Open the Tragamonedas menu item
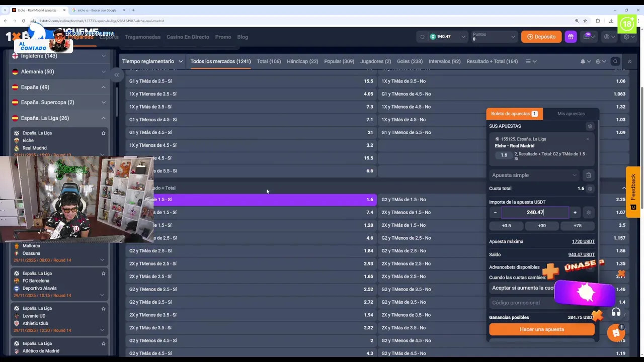 (x=142, y=37)
